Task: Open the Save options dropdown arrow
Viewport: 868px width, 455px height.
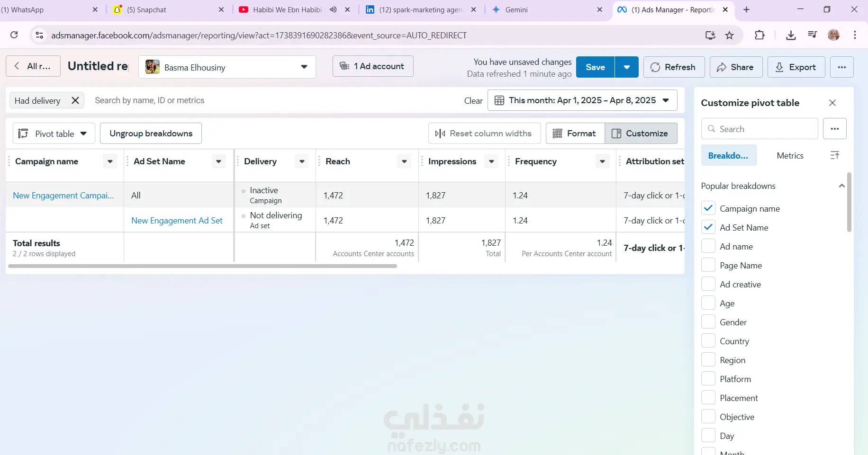Action: pos(627,67)
